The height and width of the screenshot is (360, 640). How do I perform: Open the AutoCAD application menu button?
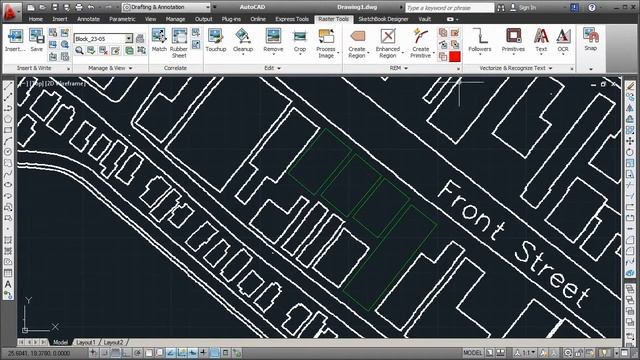click(x=11, y=11)
